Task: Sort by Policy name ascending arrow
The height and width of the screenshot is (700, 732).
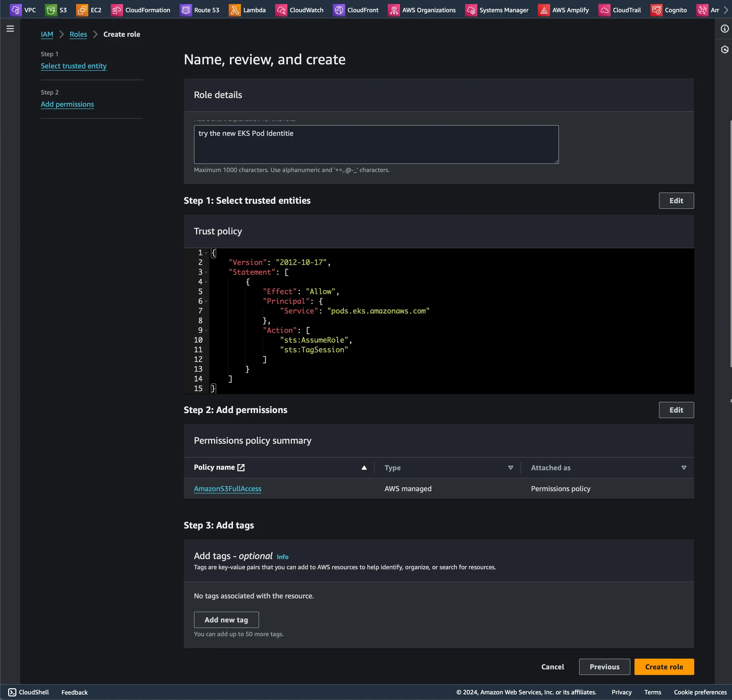Action: tap(364, 468)
